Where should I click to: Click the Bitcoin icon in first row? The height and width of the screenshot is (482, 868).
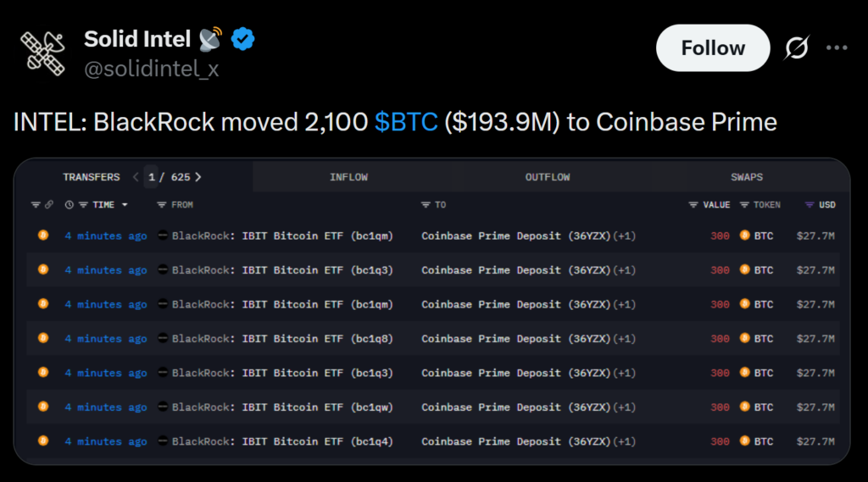tap(43, 235)
